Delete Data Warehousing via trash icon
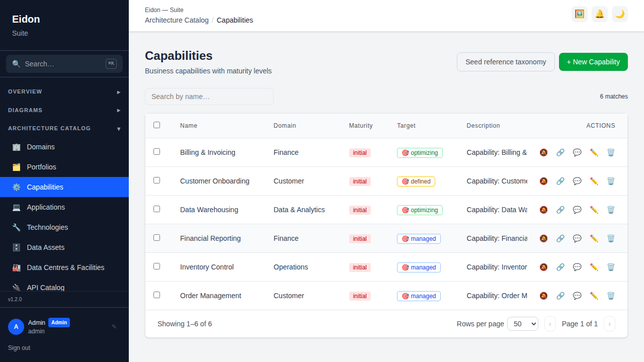The width and height of the screenshot is (644, 362). (x=611, y=210)
